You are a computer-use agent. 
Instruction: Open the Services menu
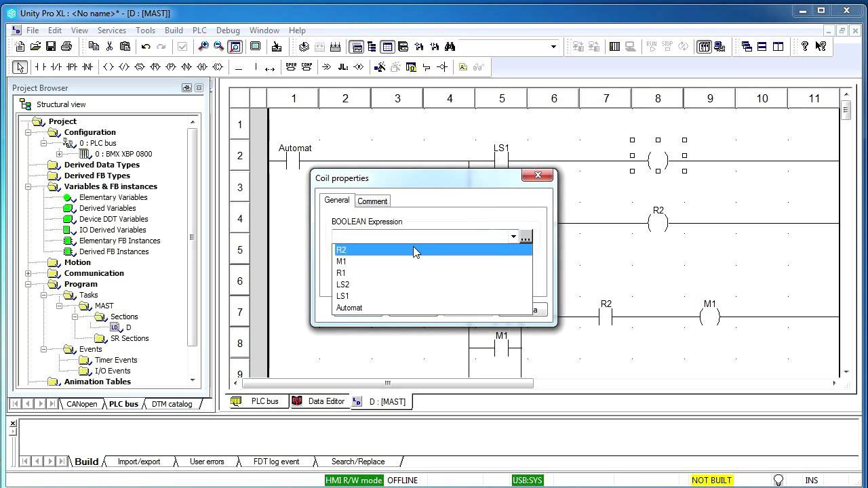(112, 30)
